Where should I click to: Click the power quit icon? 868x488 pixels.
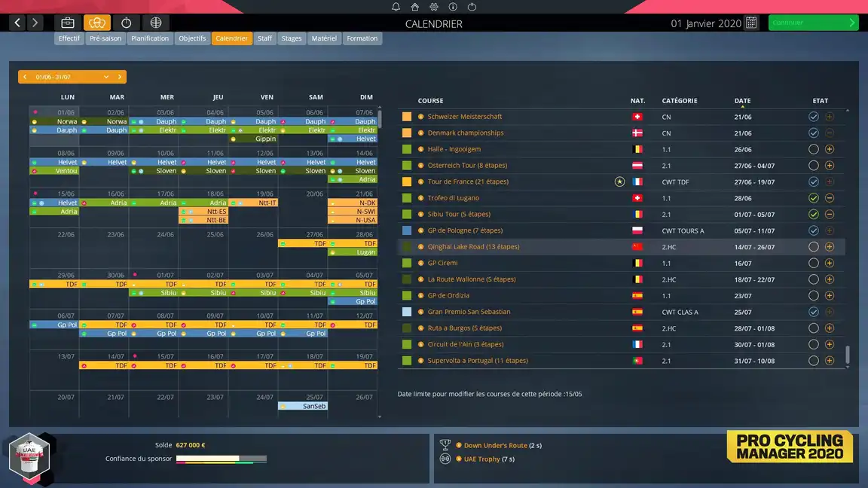coord(472,7)
